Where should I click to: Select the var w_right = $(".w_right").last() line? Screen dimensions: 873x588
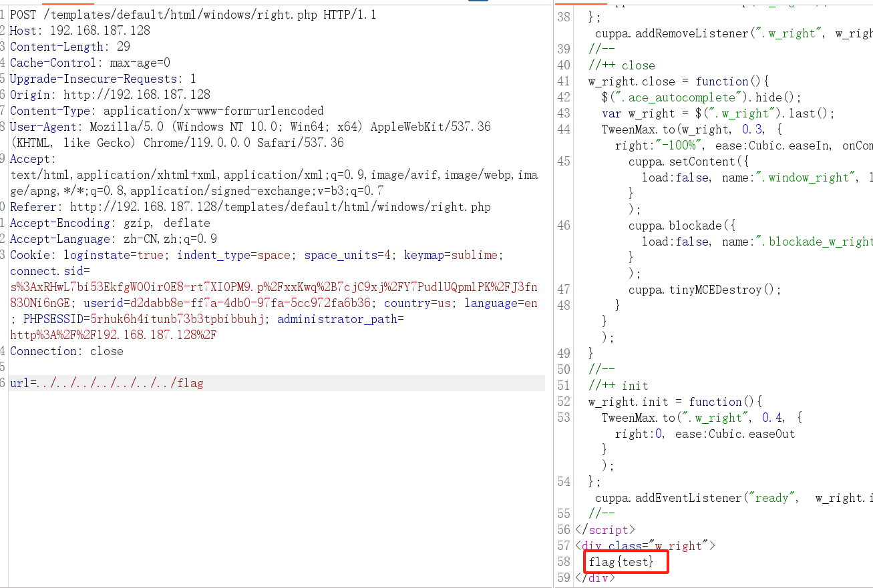click(x=719, y=113)
